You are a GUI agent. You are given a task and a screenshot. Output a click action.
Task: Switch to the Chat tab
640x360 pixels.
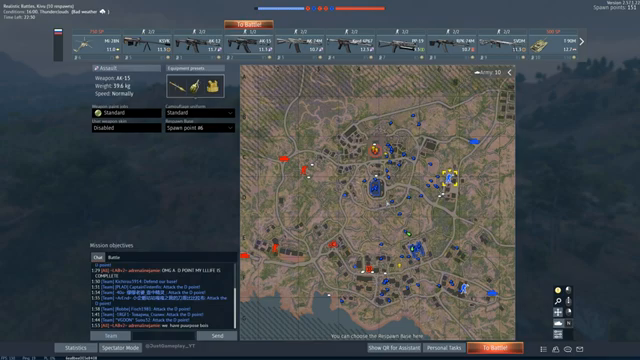pos(98,258)
